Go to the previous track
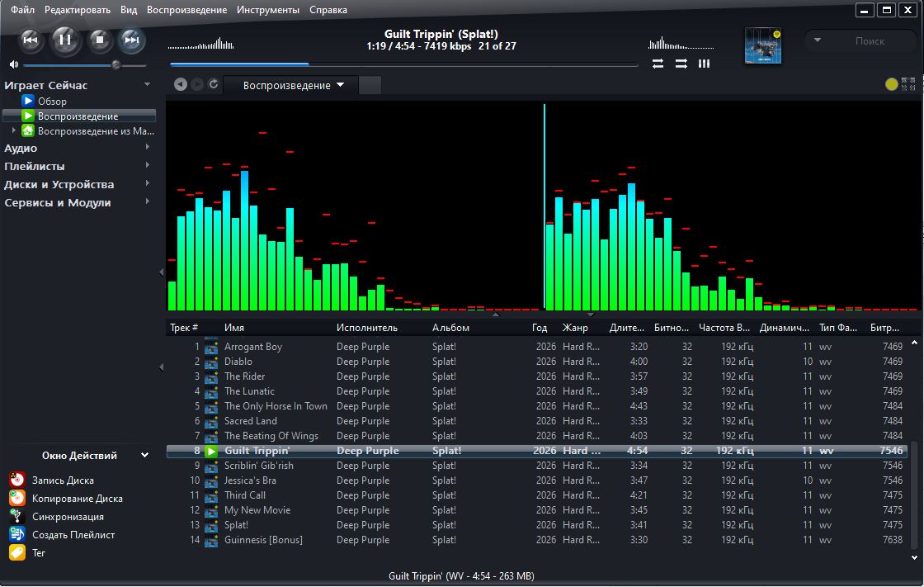 point(30,40)
